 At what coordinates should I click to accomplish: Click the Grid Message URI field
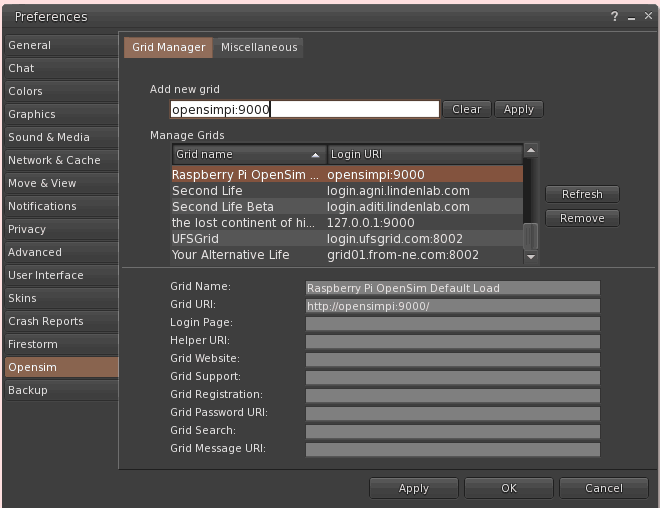pos(453,450)
